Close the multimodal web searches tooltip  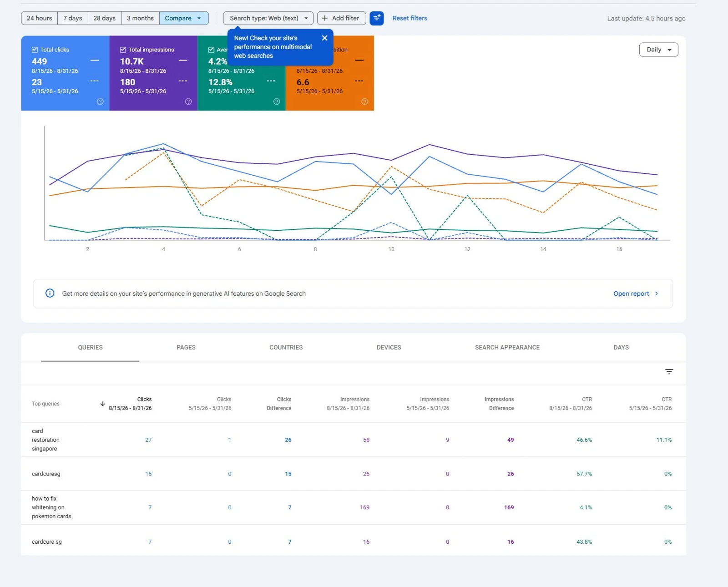[x=324, y=38]
